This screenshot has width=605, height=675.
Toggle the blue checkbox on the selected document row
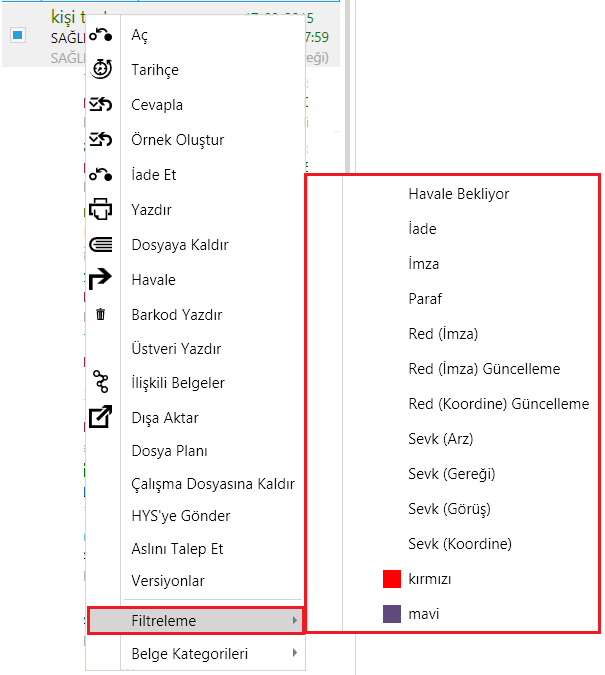point(18,35)
